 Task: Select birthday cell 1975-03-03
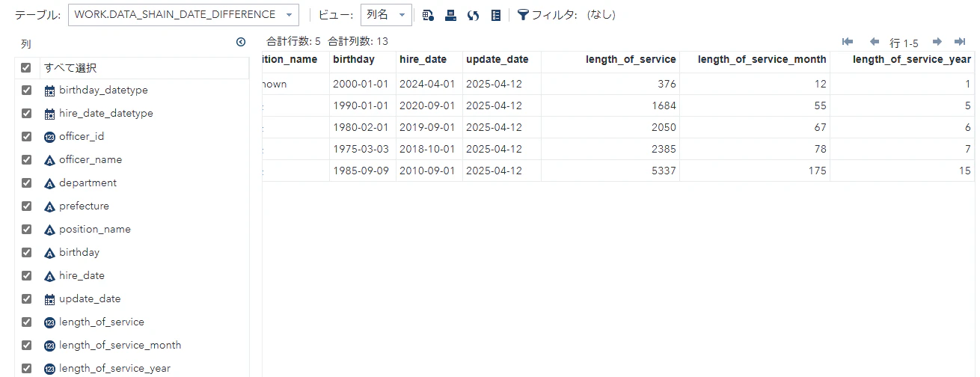point(363,150)
